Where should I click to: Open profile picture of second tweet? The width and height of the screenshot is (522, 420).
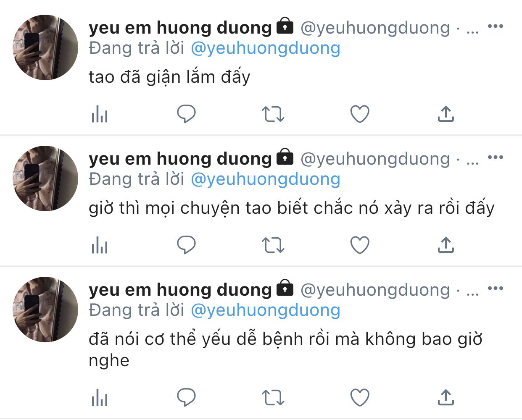click(x=45, y=178)
